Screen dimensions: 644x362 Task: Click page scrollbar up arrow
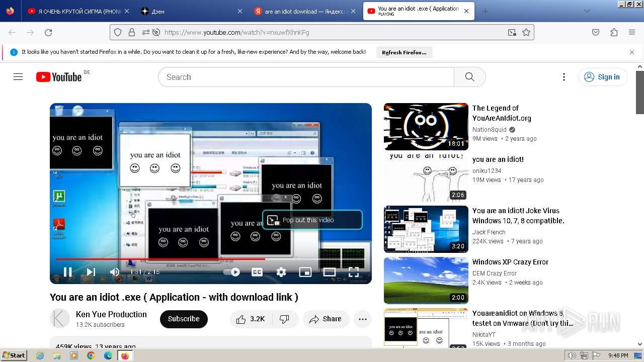coord(640,66)
